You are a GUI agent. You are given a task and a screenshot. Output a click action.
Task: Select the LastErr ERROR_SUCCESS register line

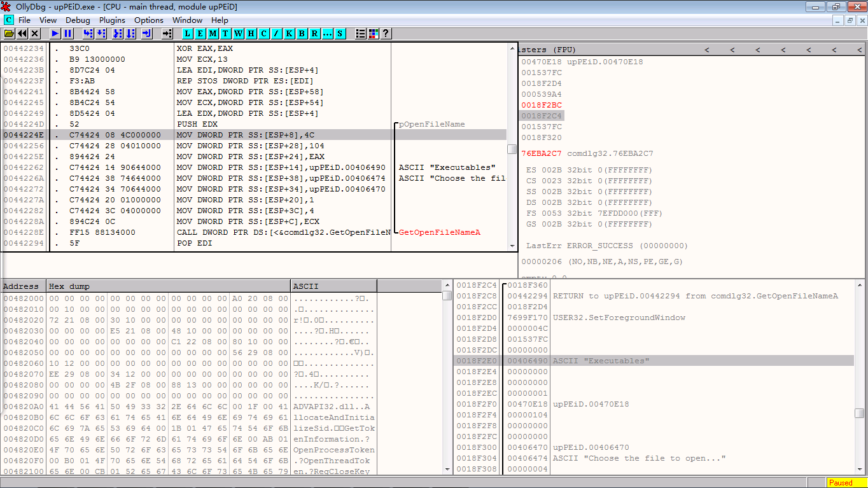pos(607,246)
